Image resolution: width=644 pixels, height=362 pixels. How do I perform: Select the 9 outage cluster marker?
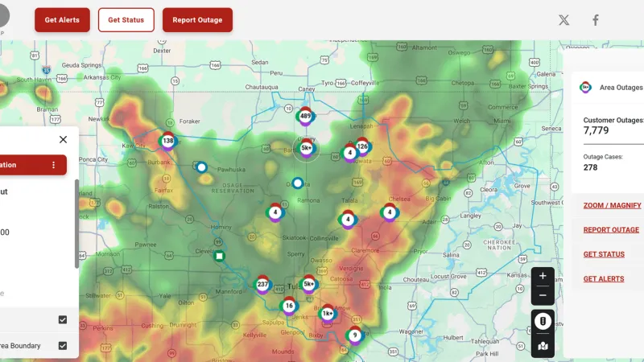pos(355,335)
